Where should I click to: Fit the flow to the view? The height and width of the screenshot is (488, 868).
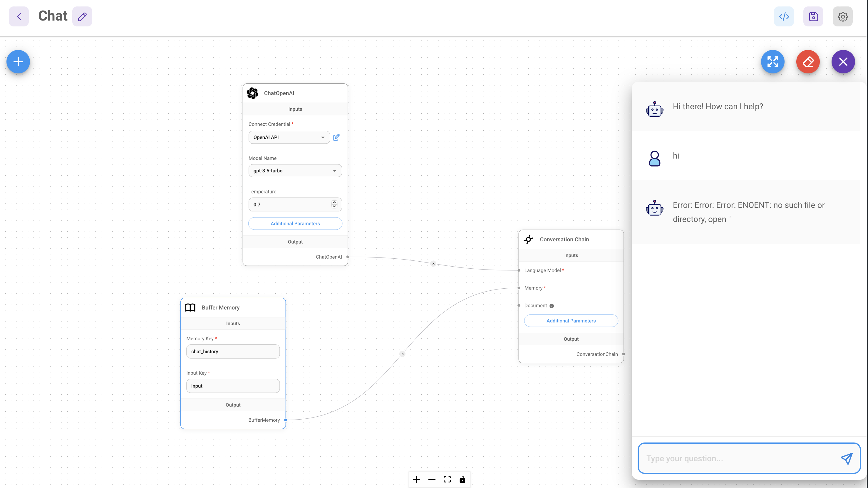(x=447, y=479)
